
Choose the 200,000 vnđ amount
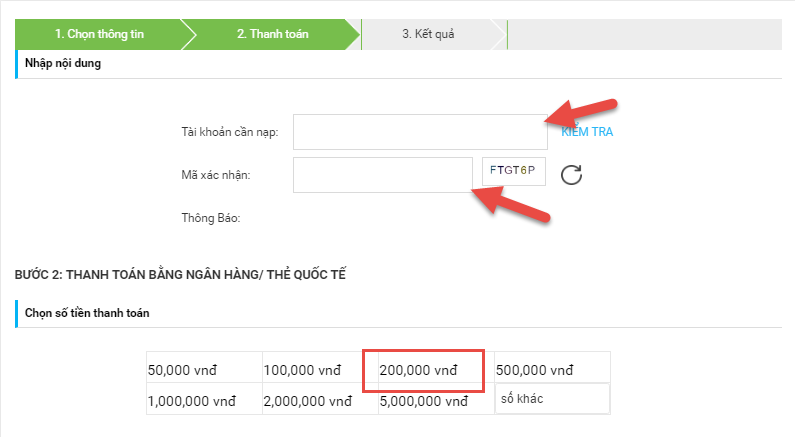click(424, 371)
